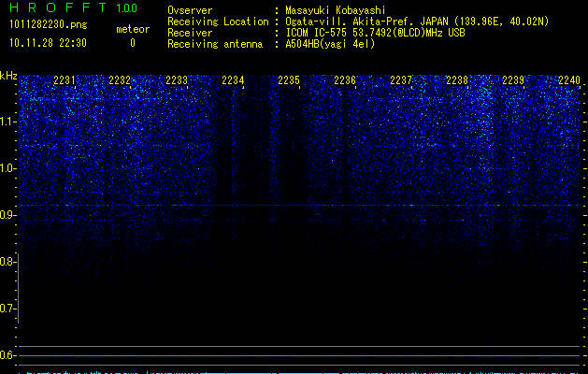
Task: Click time marker 2234
Action: [x=233, y=80]
